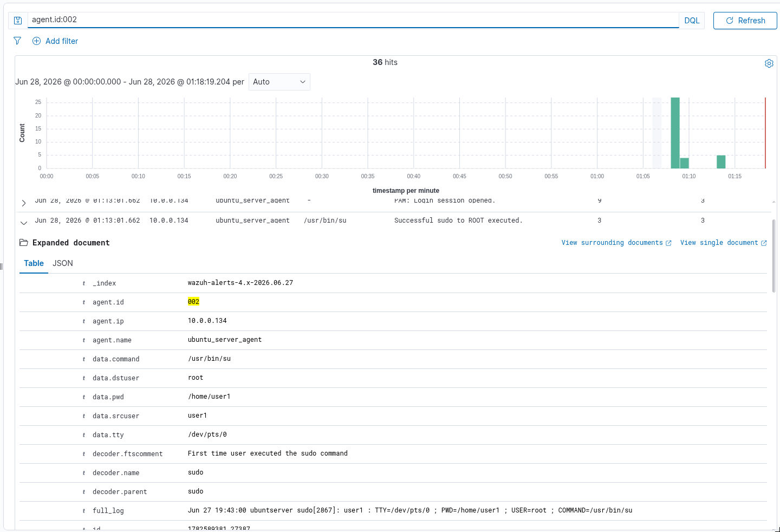Toggle DQL query language switch

(692, 21)
